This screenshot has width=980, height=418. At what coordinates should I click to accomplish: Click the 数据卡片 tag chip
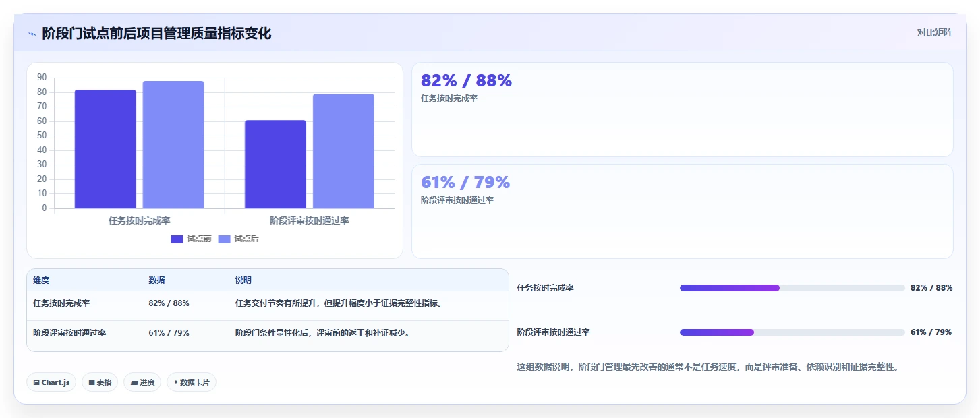pos(192,382)
